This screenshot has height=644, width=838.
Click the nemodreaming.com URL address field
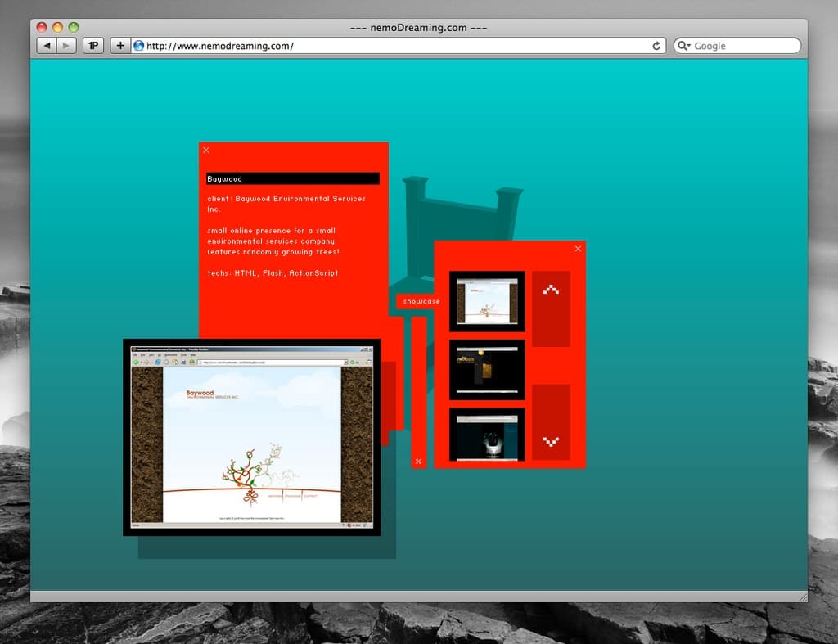click(393, 46)
